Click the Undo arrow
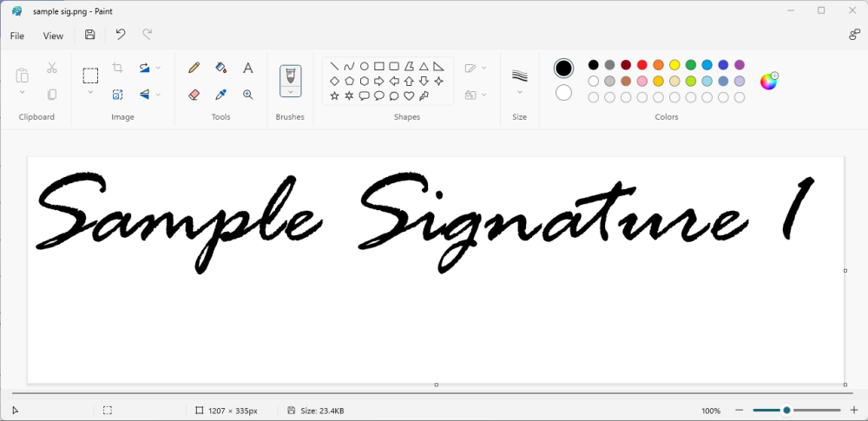Image resolution: width=868 pixels, height=421 pixels. click(120, 35)
